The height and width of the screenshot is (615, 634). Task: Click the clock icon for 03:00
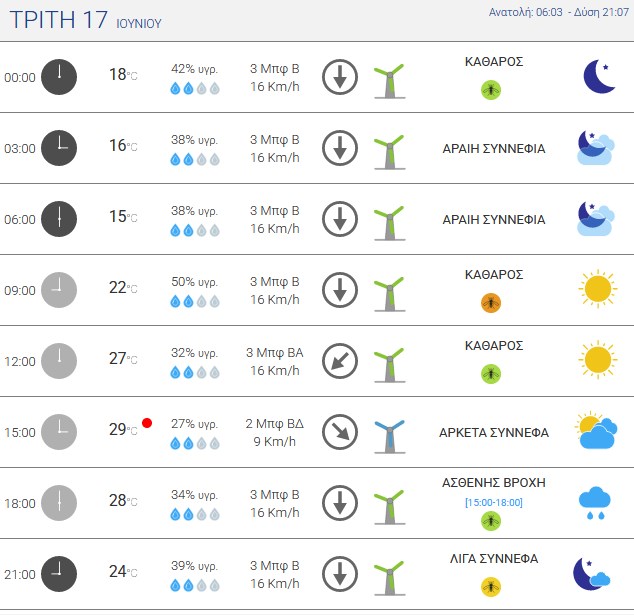59,148
